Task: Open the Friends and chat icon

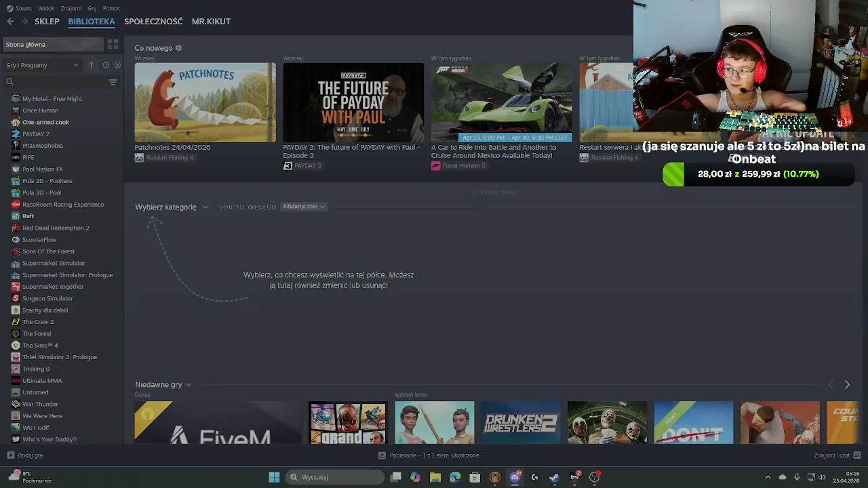Action: [x=857, y=455]
